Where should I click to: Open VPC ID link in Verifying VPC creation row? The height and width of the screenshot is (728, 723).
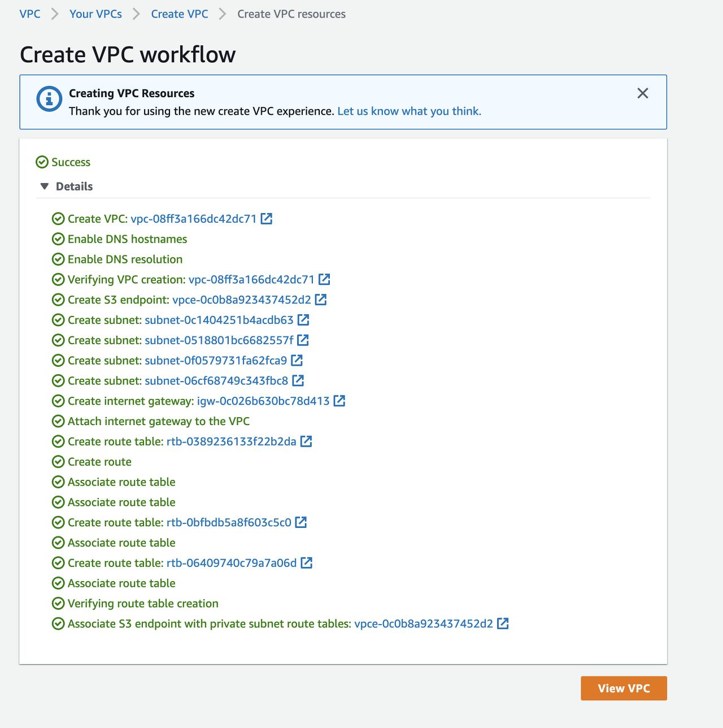tap(251, 279)
